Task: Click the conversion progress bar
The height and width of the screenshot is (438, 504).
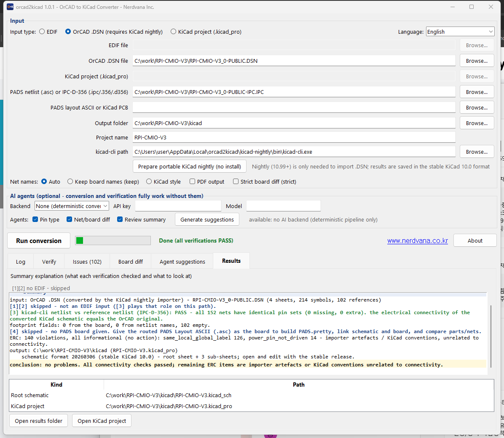Action: (x=113, y=240)
